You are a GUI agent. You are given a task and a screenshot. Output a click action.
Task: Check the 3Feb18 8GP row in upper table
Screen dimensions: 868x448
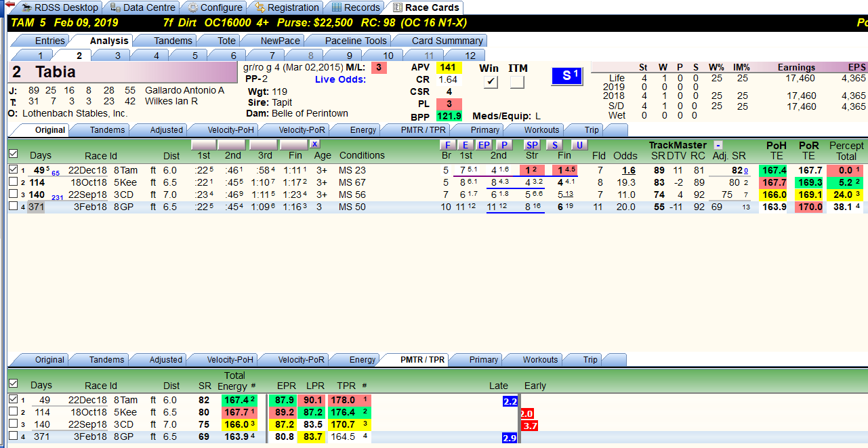(14, 206)
